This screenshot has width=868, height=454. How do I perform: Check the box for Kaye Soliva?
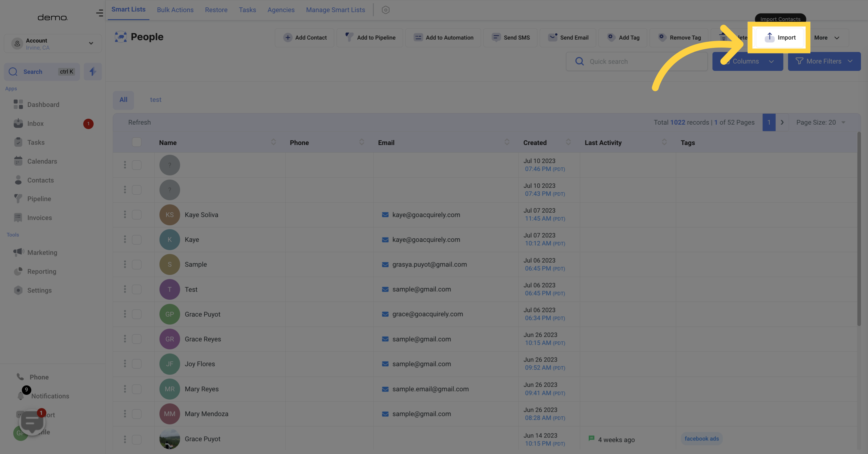[136, 214]
